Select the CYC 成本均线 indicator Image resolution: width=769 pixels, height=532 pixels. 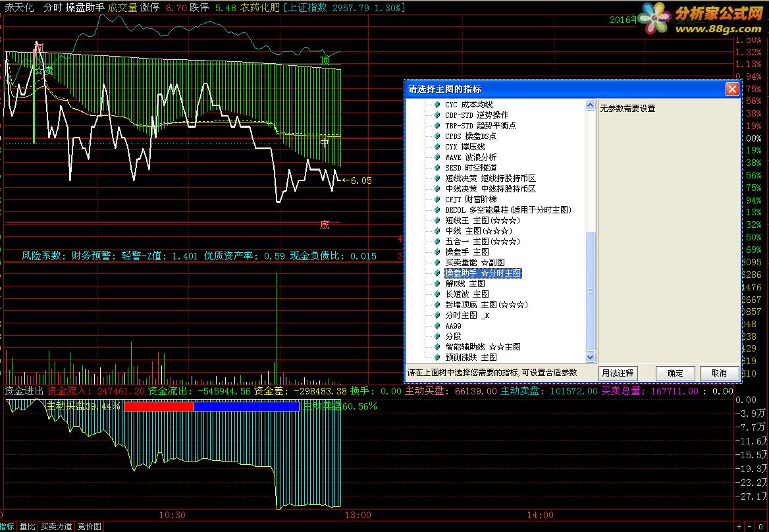[x=468, y=105]
